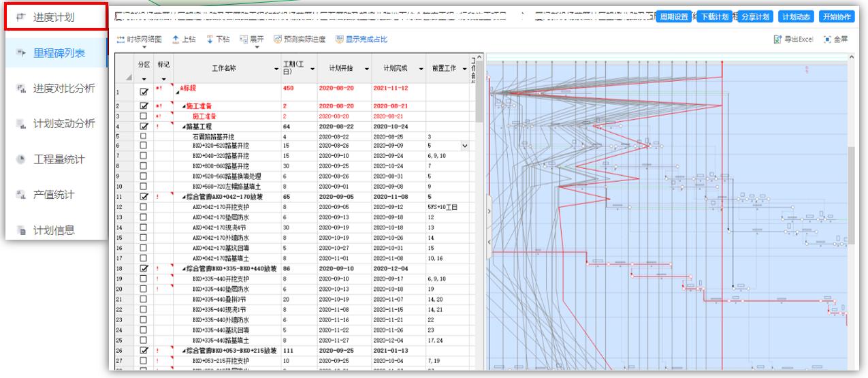
Task: Check the AK0+042-170开挖支护 checkbox
Action: point(143,206)
